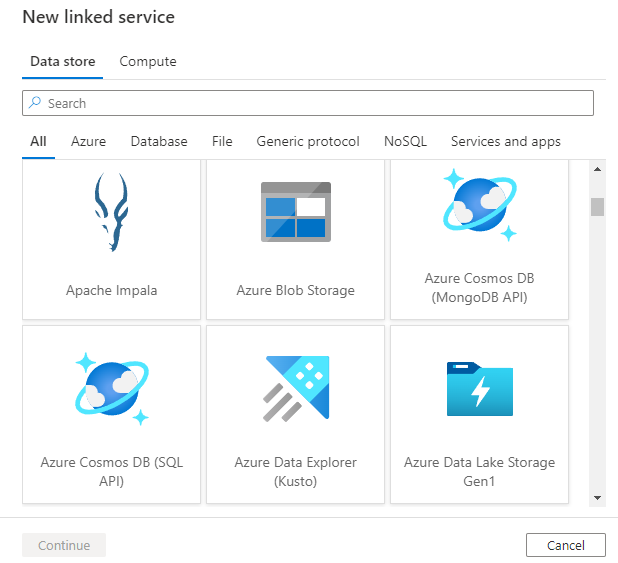Choose the Azure Blob Storage icon
Image resolution: width=618 pixels, height=563 pixels.
click(x=295, y=212)
